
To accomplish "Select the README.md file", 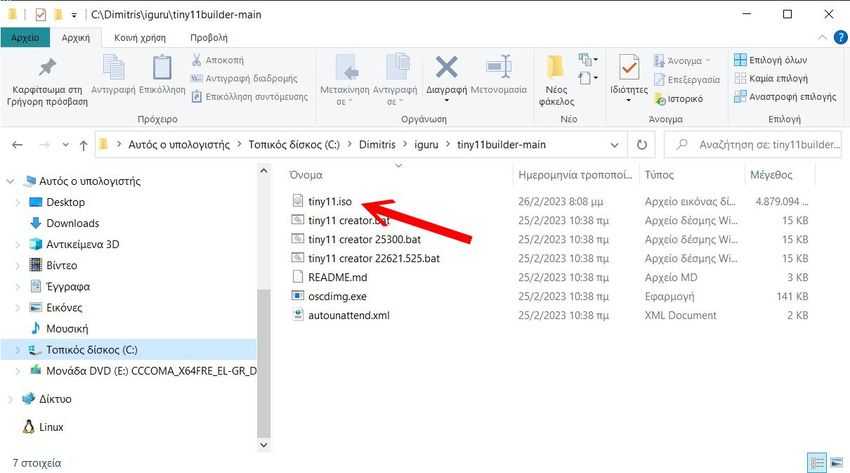I will point(337,277).
